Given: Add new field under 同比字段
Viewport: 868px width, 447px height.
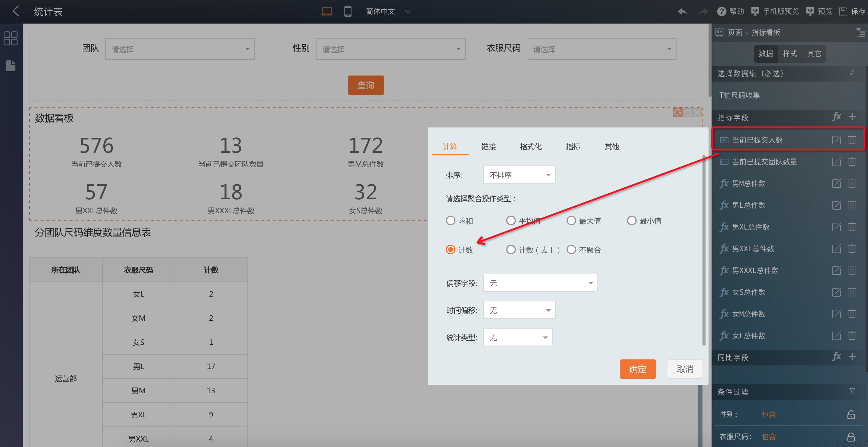Looking at the screenshot, I should (852, 357).
